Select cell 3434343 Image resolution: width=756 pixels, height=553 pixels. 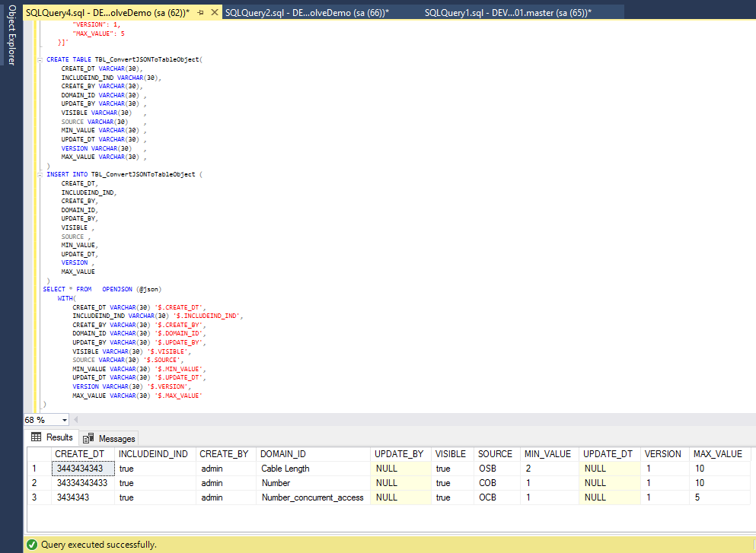coord(83,497)
